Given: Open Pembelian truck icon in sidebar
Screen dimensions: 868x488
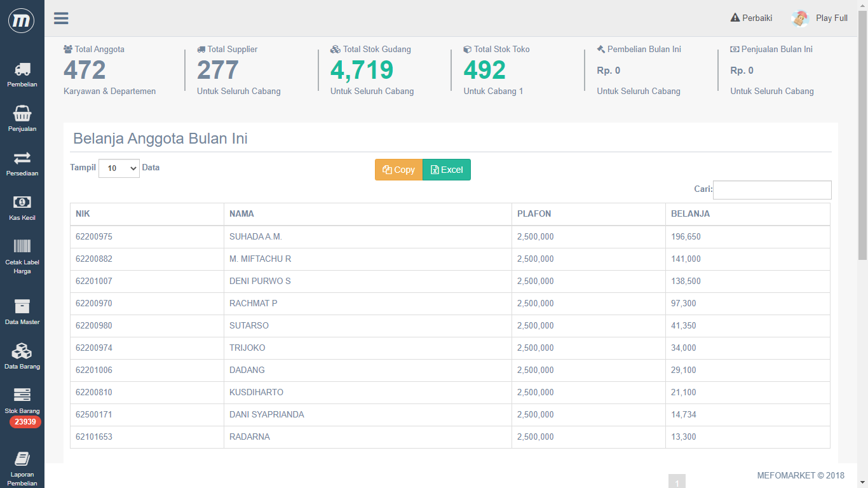Looking at the screenshot, I should 22,69.
